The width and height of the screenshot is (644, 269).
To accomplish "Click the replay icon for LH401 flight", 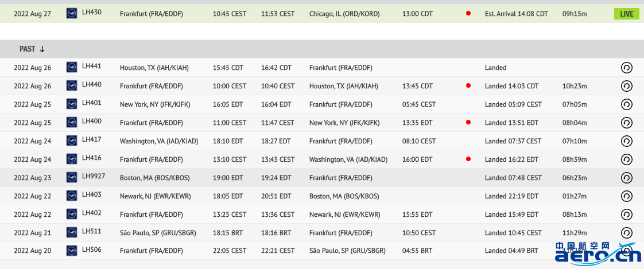I will 626,104.
